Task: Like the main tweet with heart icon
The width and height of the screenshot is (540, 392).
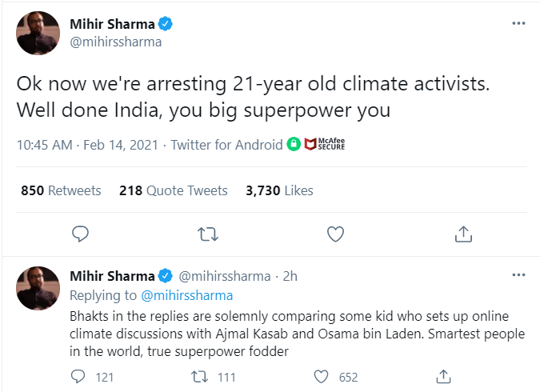Action: (x=336, y=234)
